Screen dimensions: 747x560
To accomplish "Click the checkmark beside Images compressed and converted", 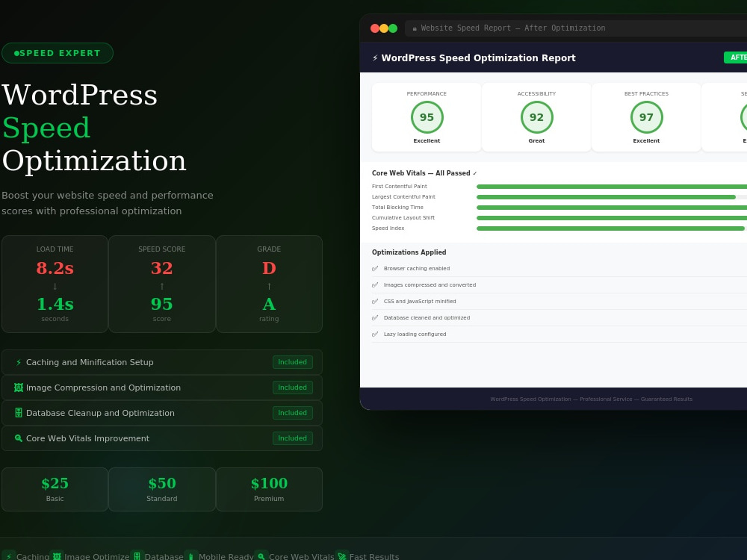I will coord(376,284).
